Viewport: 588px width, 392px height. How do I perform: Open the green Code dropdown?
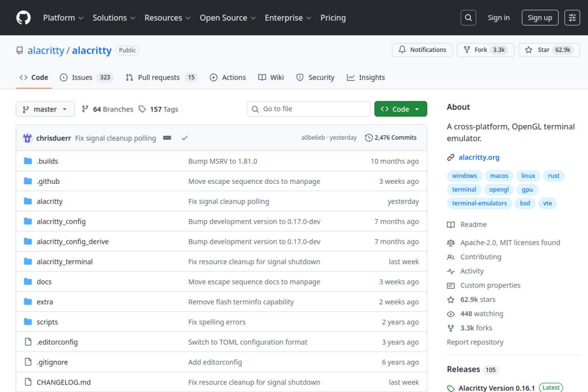(400, 109)
